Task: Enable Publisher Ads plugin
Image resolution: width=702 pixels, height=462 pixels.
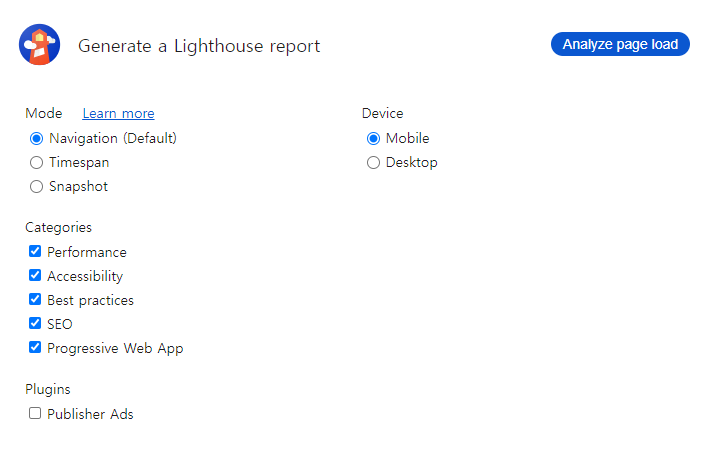Action: coord(35,413)
